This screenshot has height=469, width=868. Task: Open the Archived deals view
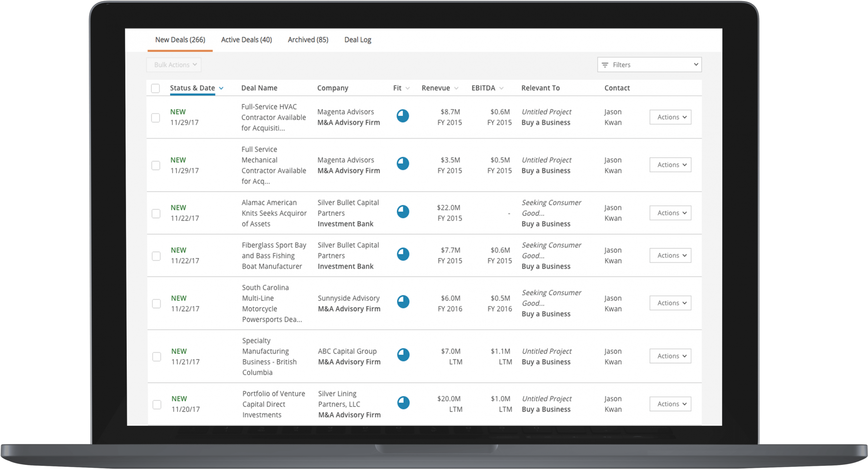pos(308,40)
